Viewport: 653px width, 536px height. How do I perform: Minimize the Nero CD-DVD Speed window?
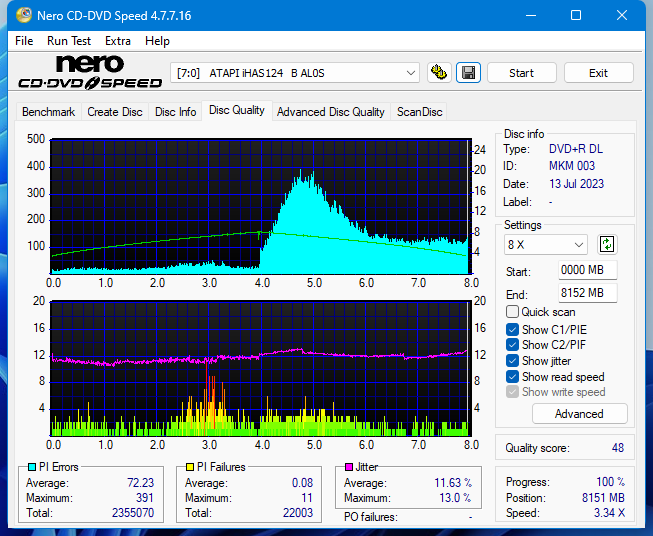(x=531, y=15)
